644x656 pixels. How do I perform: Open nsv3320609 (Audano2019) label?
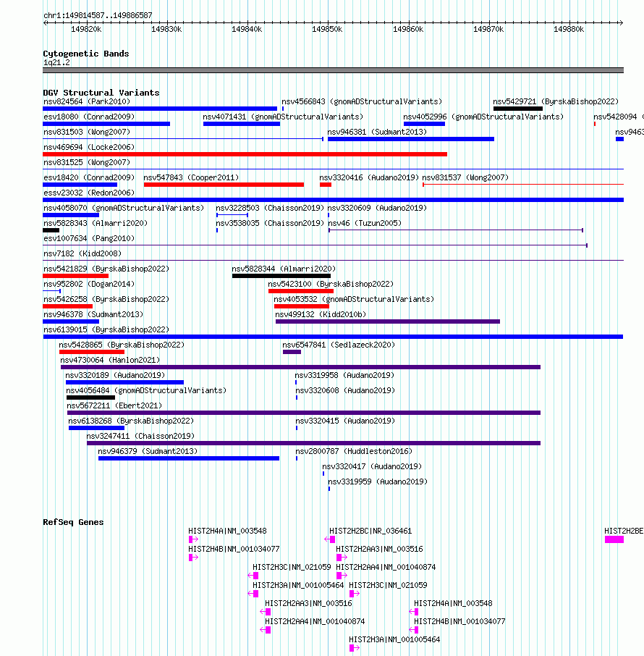click(x=377, y=208)
